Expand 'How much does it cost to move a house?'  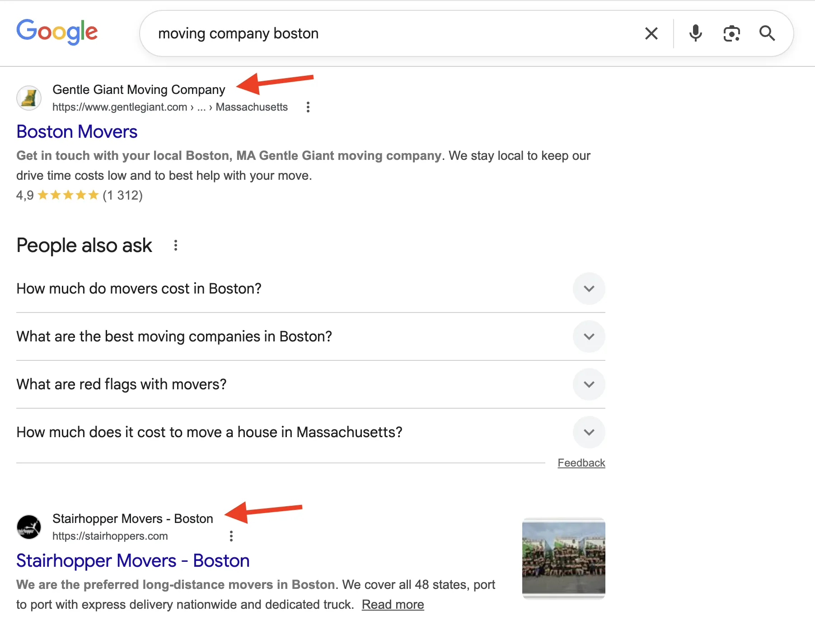click(589, 432)
